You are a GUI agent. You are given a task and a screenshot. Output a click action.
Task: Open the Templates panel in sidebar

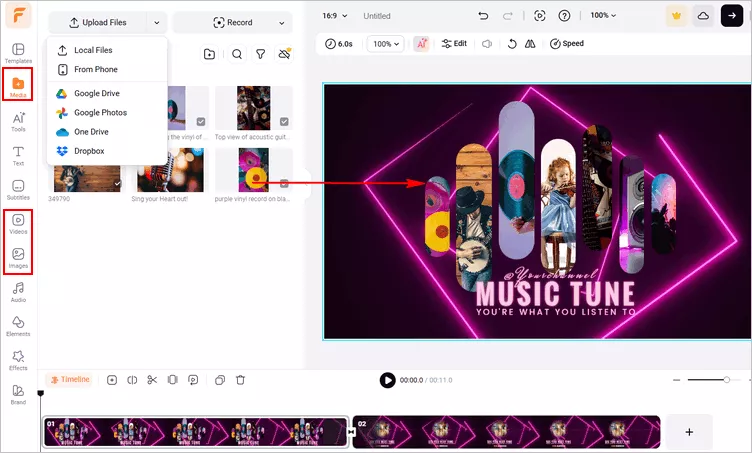pyautogui.click(x=18, y=50)
